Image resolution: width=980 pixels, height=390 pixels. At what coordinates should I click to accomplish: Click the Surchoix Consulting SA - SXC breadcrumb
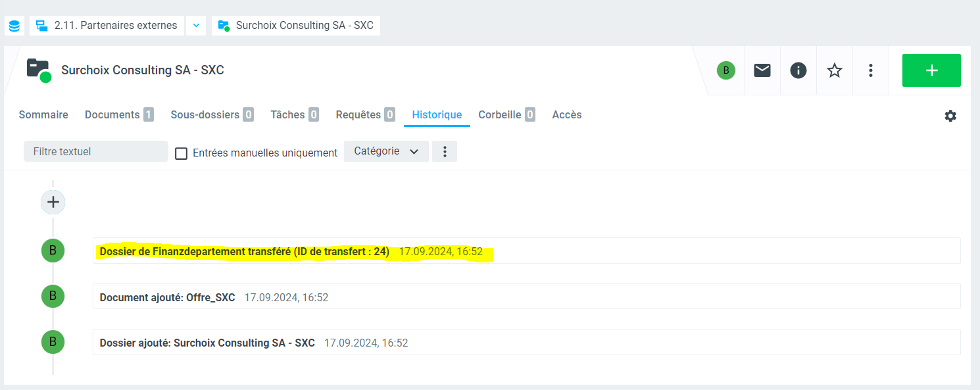[296, 26]
